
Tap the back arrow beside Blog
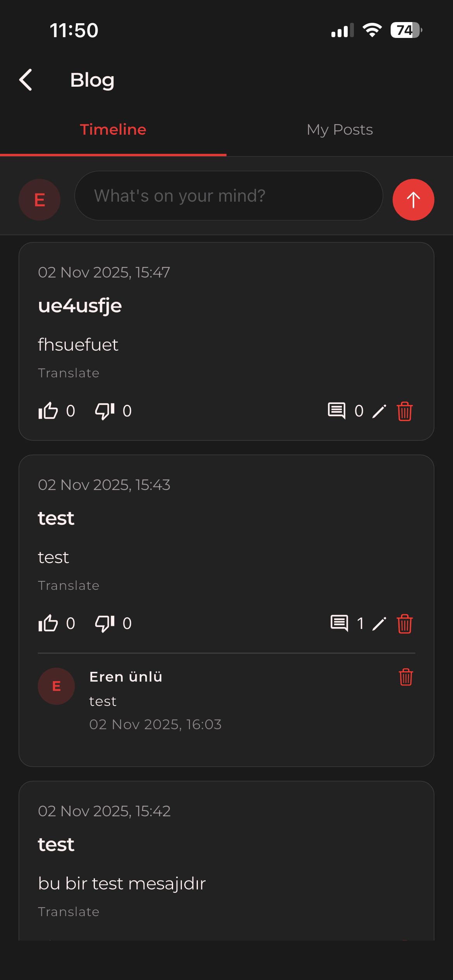26,80
